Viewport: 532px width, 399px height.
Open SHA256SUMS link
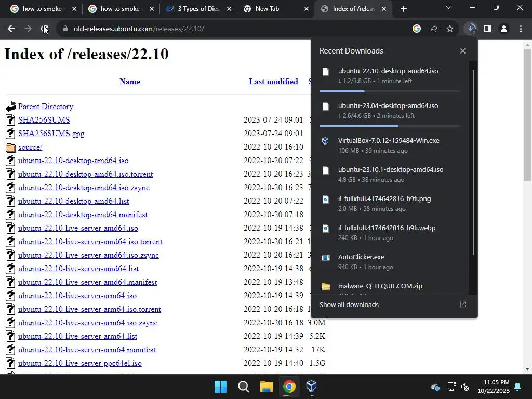[44, 120]
